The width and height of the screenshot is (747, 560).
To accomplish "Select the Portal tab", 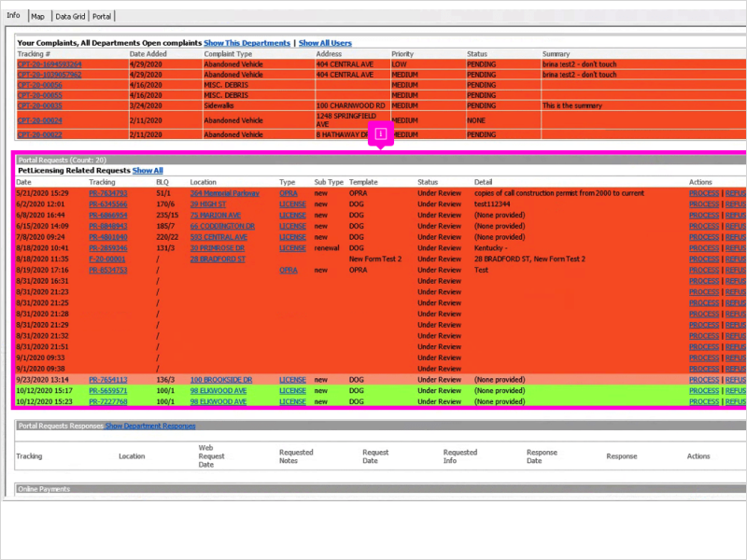I will (102, 17).
